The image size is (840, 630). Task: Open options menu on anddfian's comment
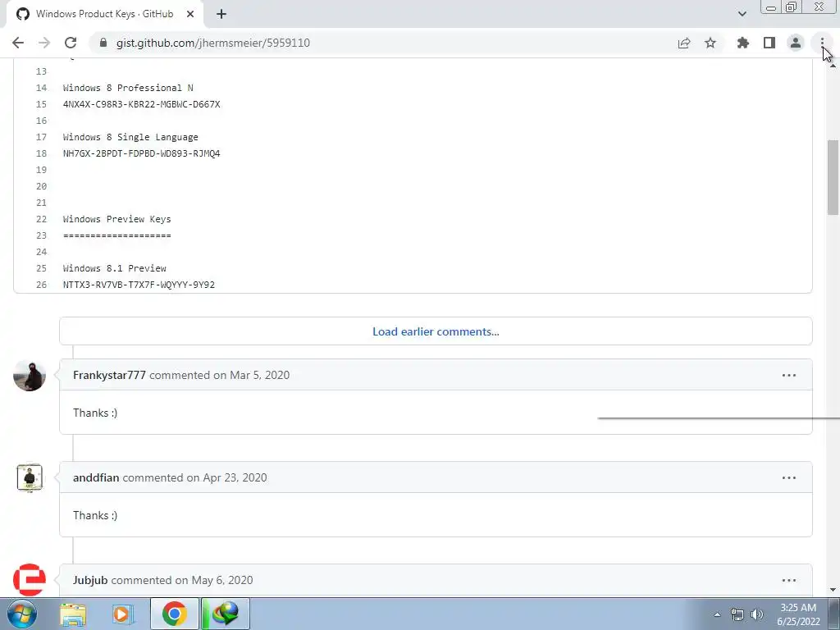pos(788,477)
